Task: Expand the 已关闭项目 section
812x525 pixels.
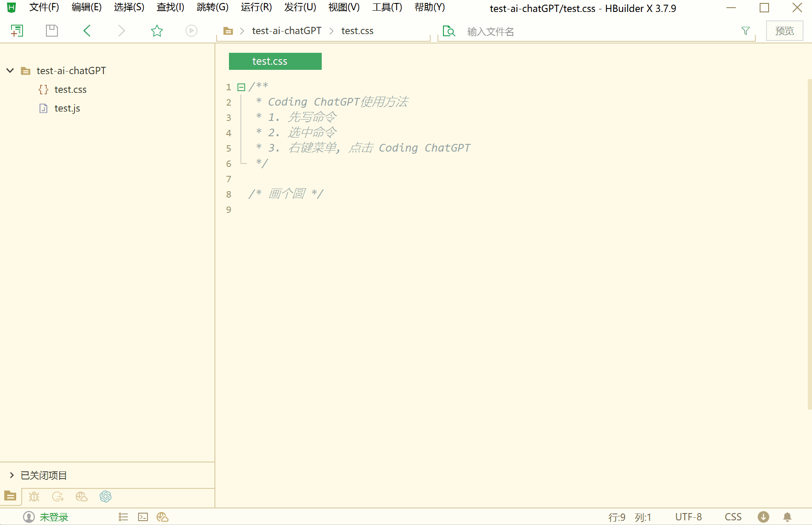Action: point(12,475)
